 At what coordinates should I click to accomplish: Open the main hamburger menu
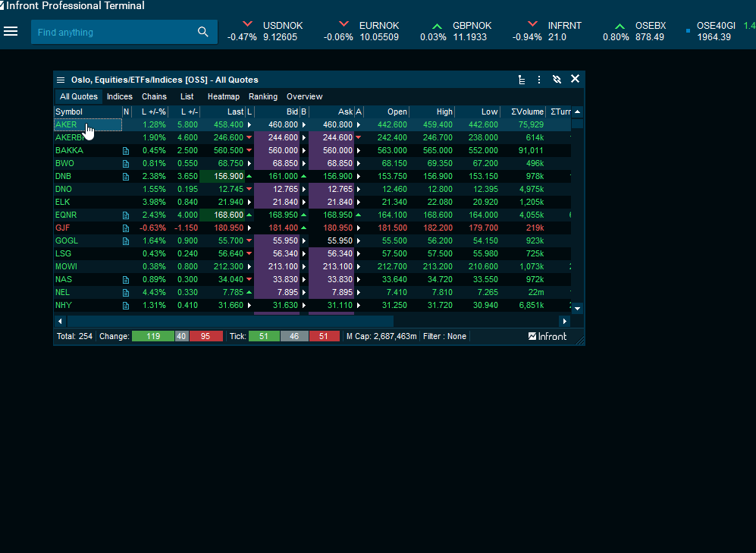(11, 32)
